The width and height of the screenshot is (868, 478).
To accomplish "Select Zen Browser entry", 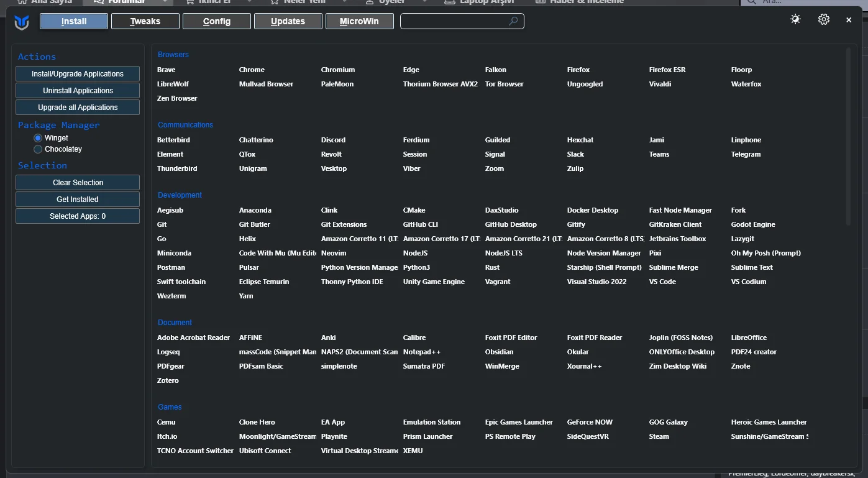I will pyautogui.click(x=177, y=98).
